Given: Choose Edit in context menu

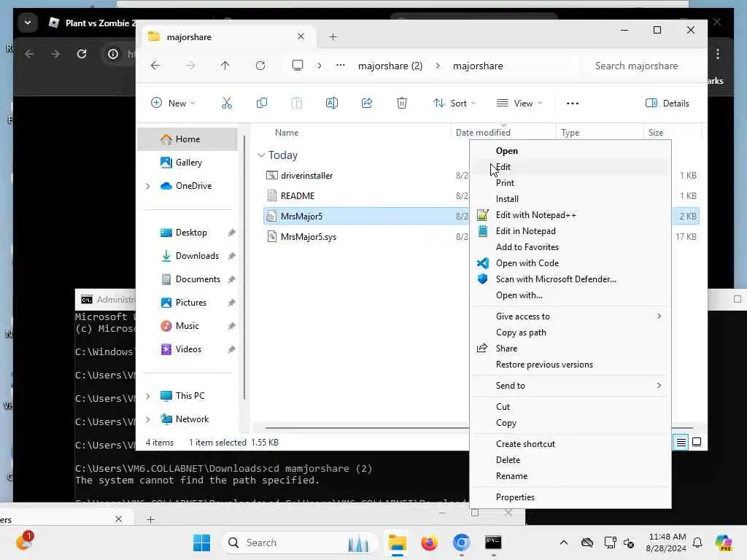Looking at the screenshot, I should pos(570,167).
